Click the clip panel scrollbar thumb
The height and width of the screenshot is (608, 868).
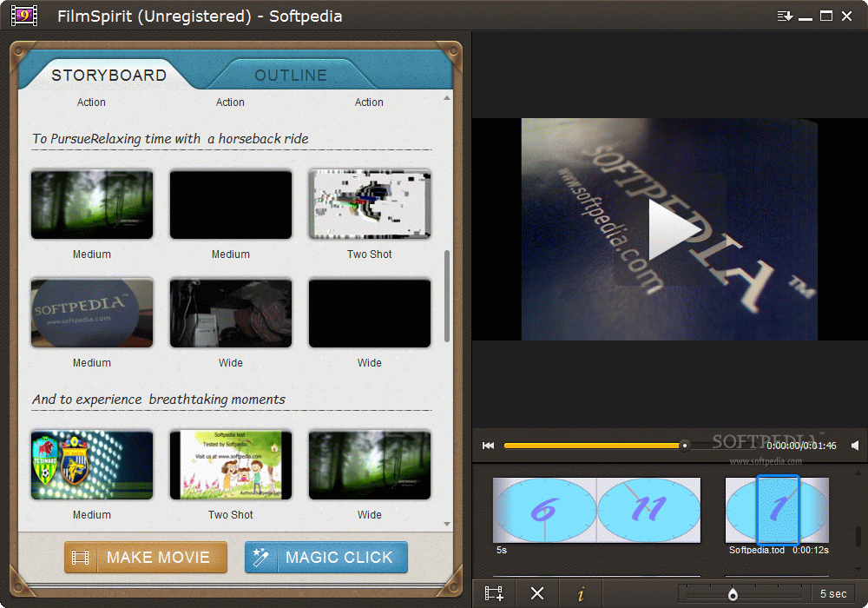coord(858,535)
